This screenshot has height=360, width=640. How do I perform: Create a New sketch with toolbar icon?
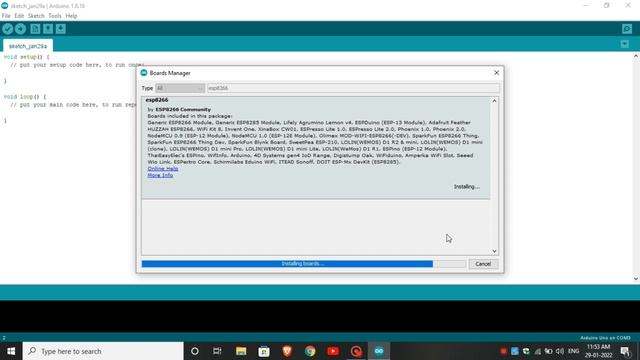[x=35, y=29]
